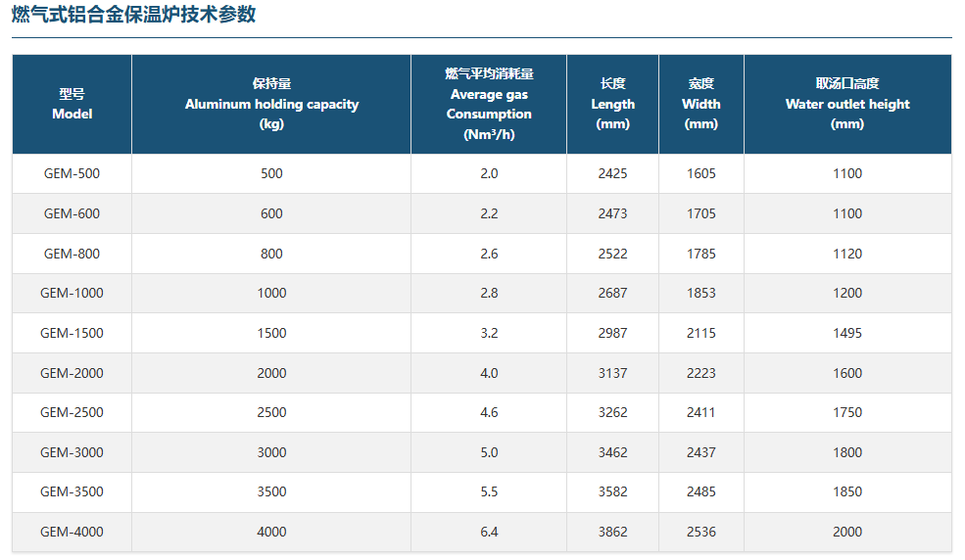Click the GEM-3000 model cell

72,452
